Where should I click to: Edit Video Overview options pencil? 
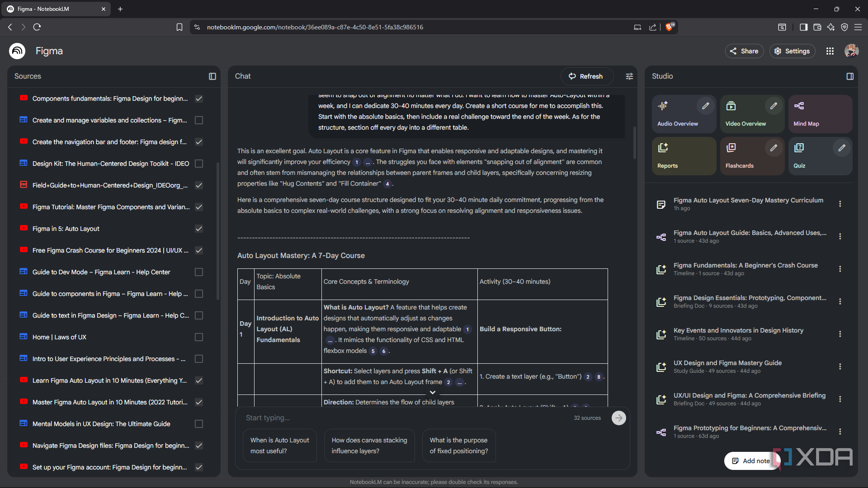[774, 106]
